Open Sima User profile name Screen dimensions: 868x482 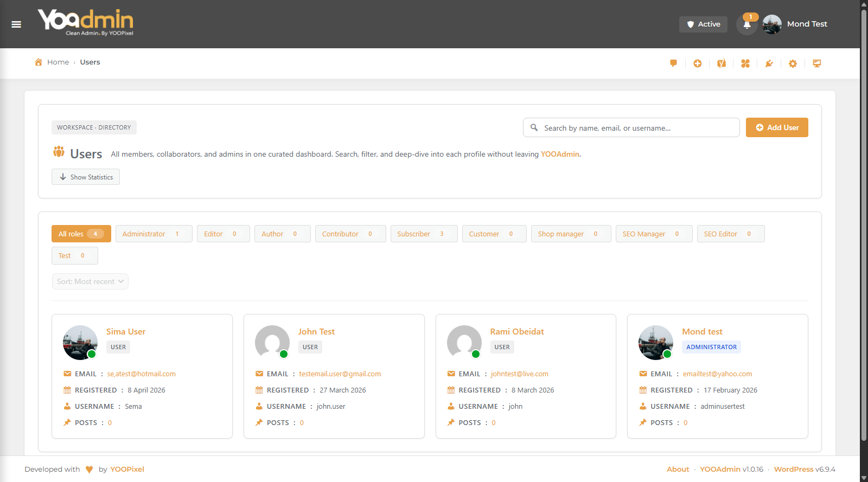(x=126, y=331)
